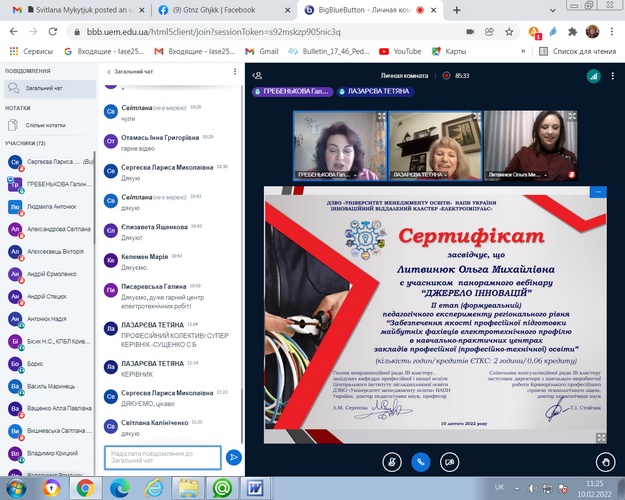Click the recording indicator beside the timer
625x500 pixels.
448,75
